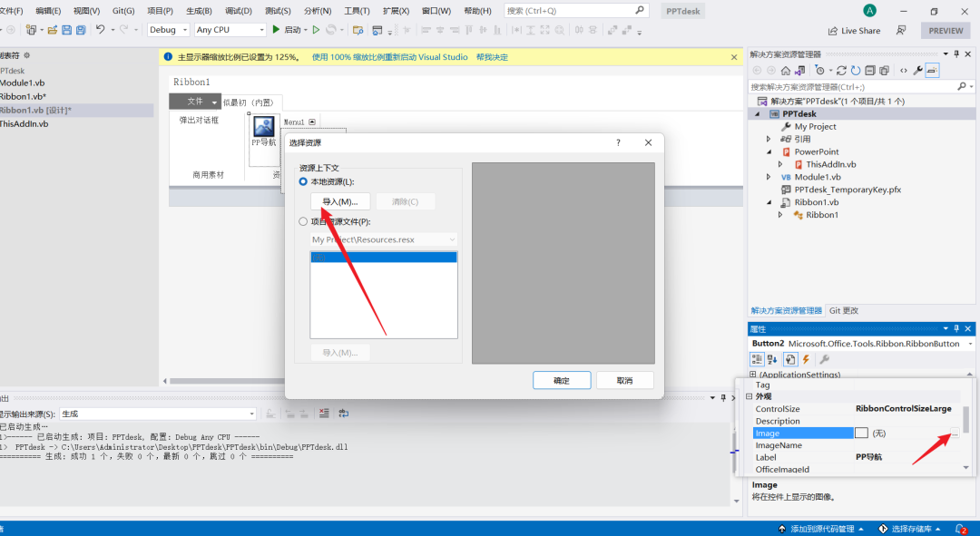Click the Live Share icon
The width and height of the screenshot is (980, 536).
click(x=832, y=31)
